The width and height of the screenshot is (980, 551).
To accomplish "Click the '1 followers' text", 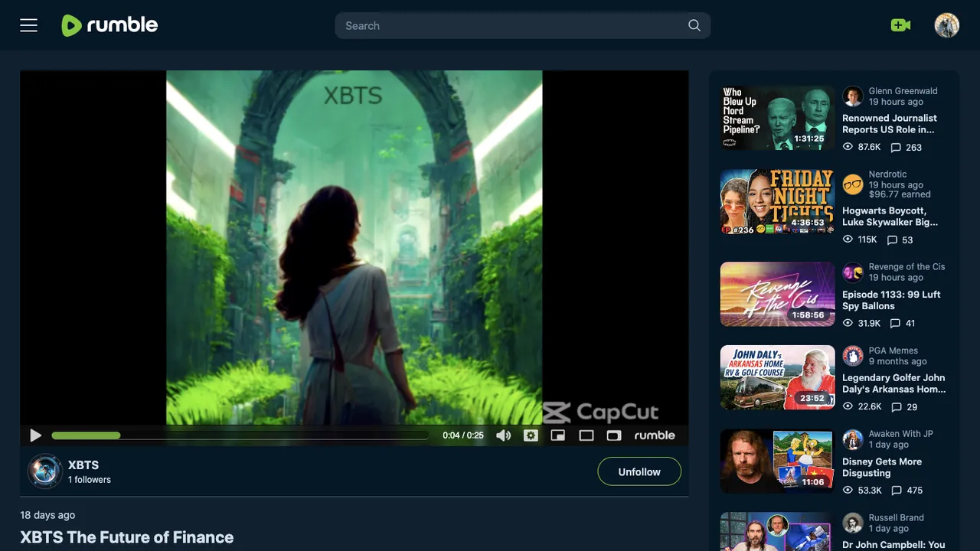I will tap(90, 480).
